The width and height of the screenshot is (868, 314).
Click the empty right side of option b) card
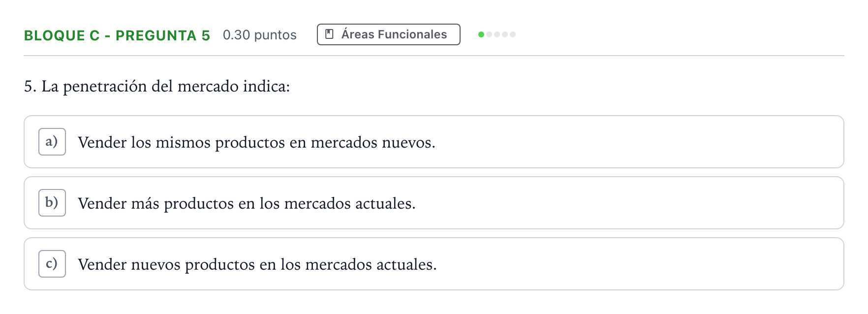point(630,203)
